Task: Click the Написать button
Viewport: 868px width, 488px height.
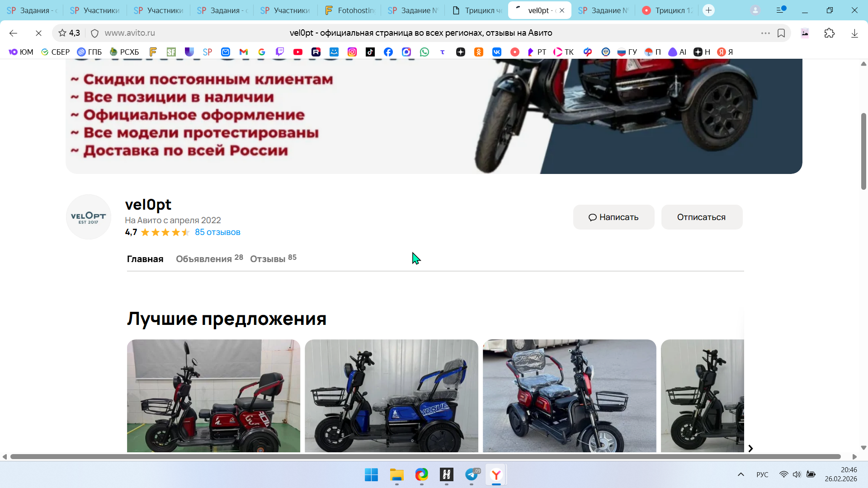Action: 613,217
